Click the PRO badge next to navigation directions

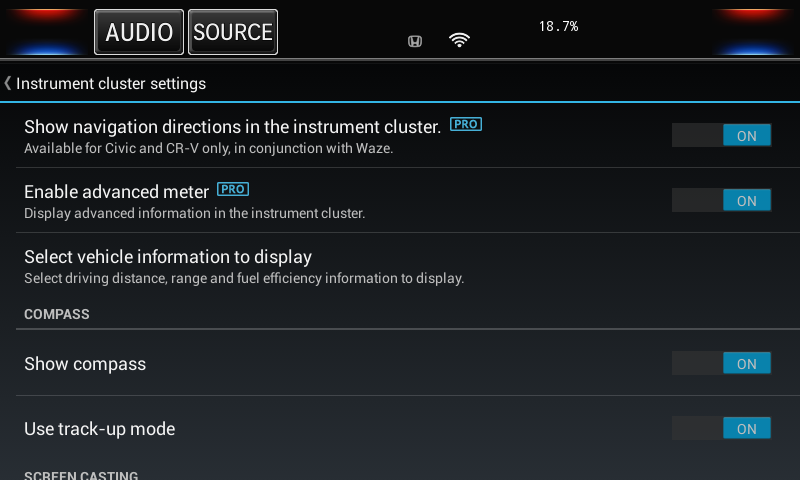466,124
